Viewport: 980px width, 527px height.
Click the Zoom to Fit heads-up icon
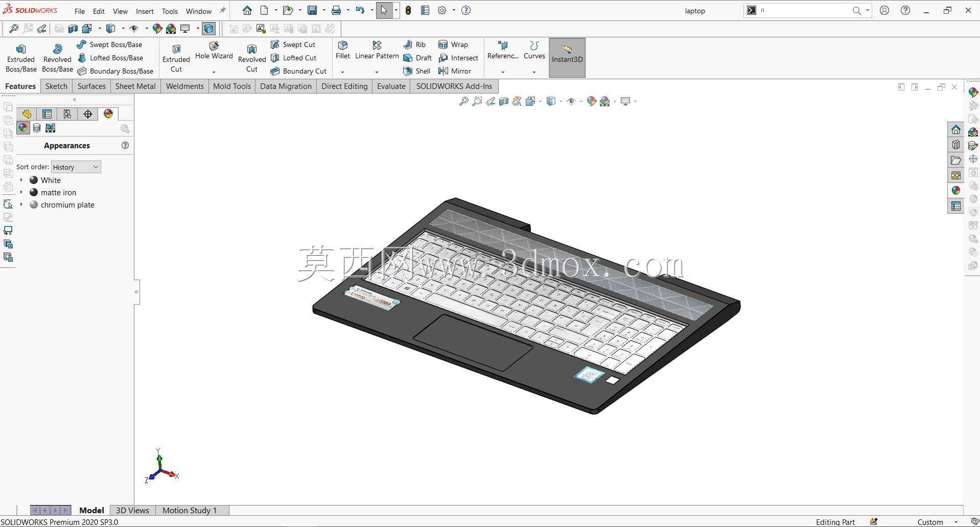point(463,101)
